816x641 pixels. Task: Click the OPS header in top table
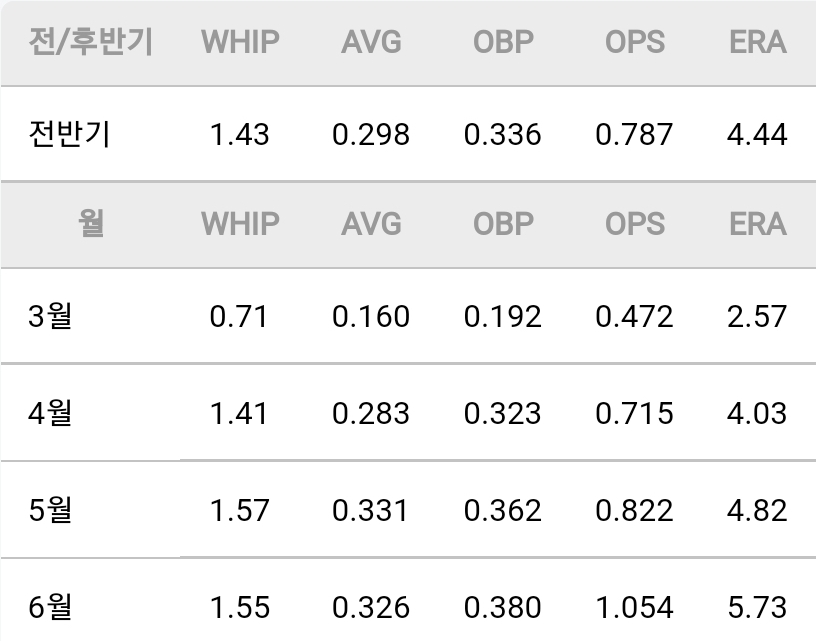coord(635,42)
